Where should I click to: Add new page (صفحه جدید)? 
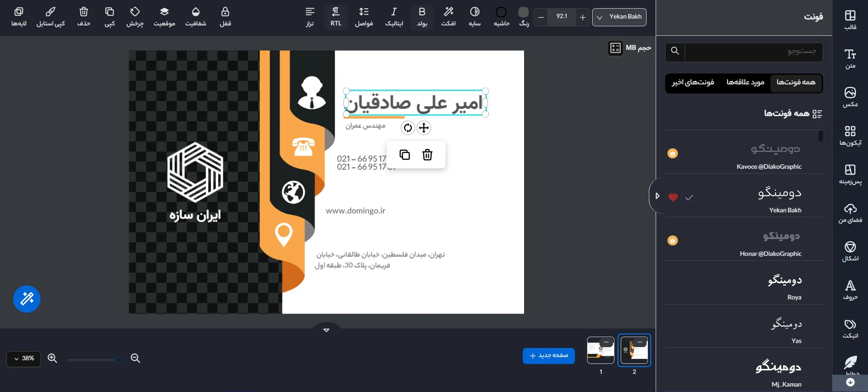click(549, 356)
